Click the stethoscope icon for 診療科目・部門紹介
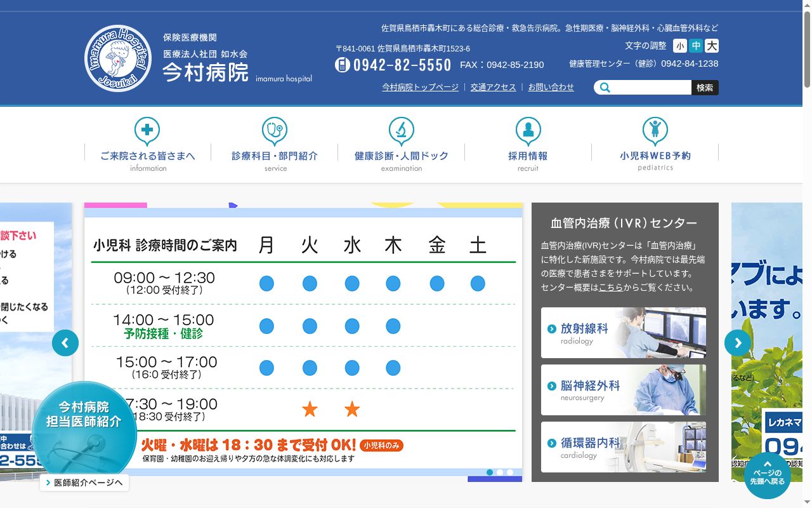 click(x=275, y=131)
